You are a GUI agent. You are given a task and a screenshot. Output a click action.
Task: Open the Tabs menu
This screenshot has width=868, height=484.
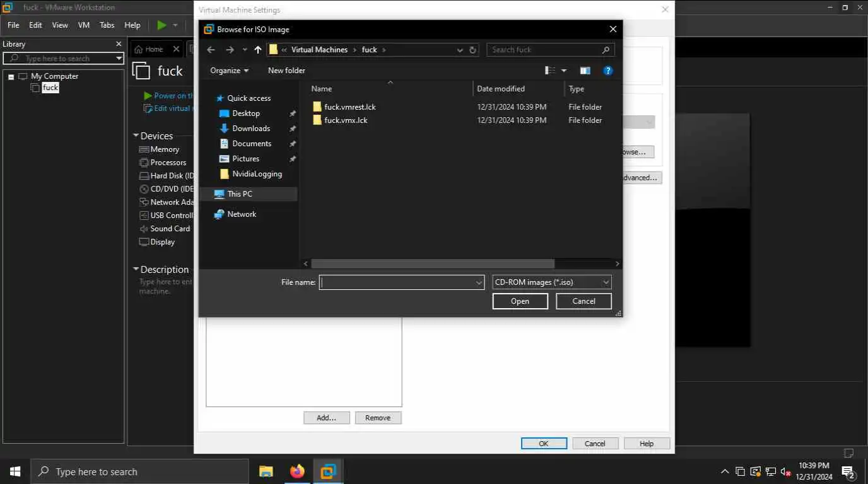click(x=107, y=25)
